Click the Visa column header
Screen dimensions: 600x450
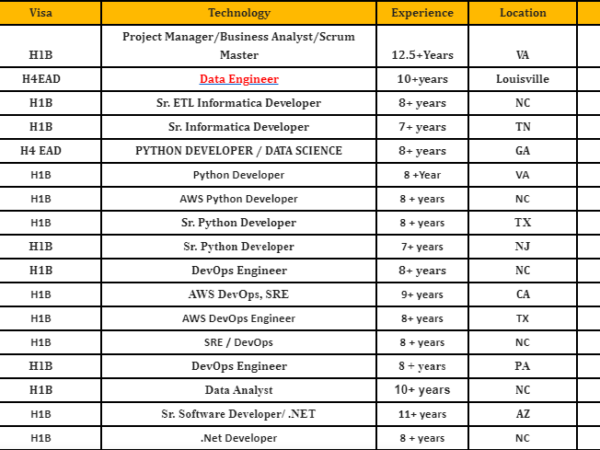pyautogui.click(x=41, y=13)
